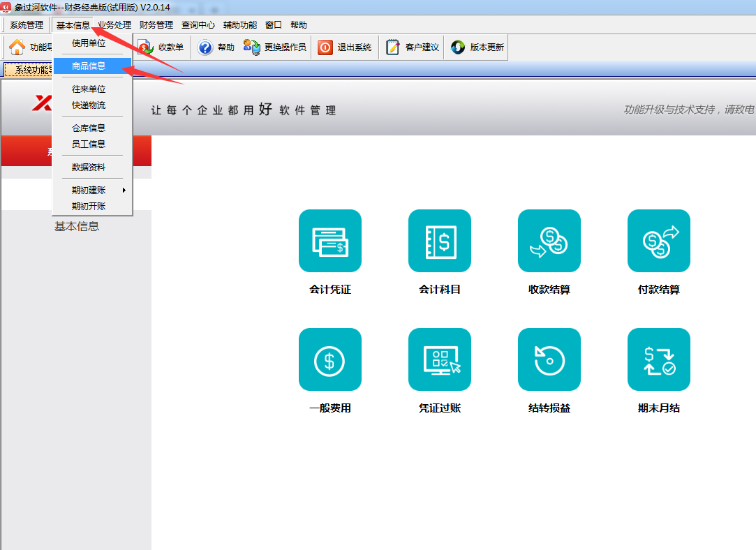Click the 退出系统 toolbar label

click(355, 47)
